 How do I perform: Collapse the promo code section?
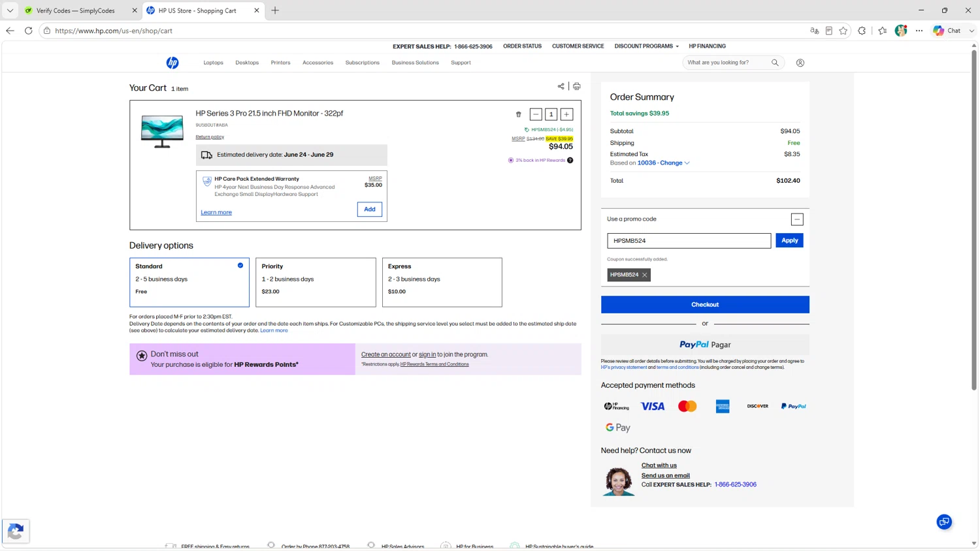pos(797,219)
